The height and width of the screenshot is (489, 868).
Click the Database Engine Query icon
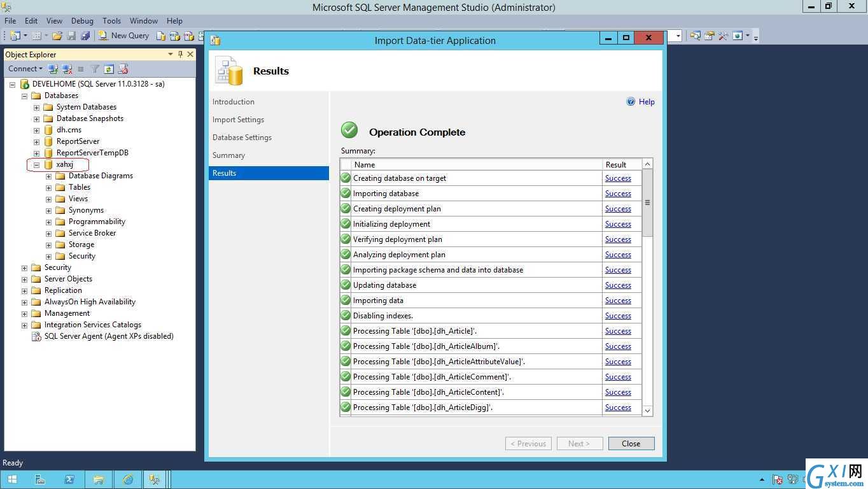pos(161,36)
